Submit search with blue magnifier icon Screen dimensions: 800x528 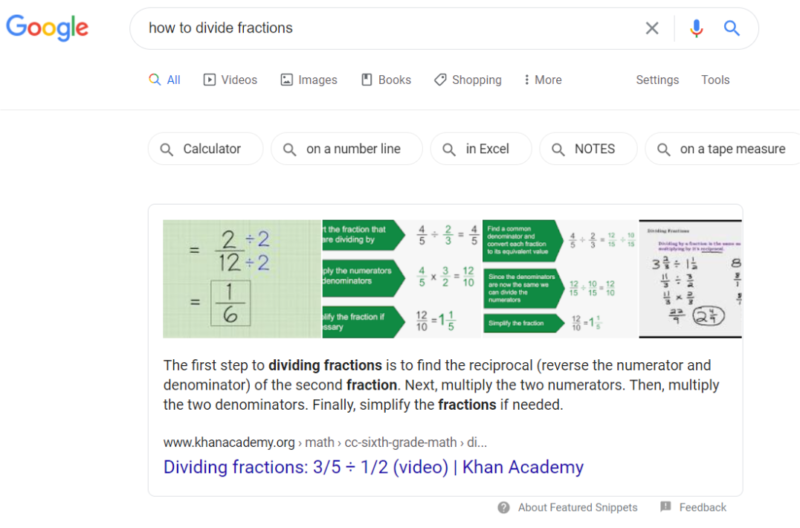(732, 28)
